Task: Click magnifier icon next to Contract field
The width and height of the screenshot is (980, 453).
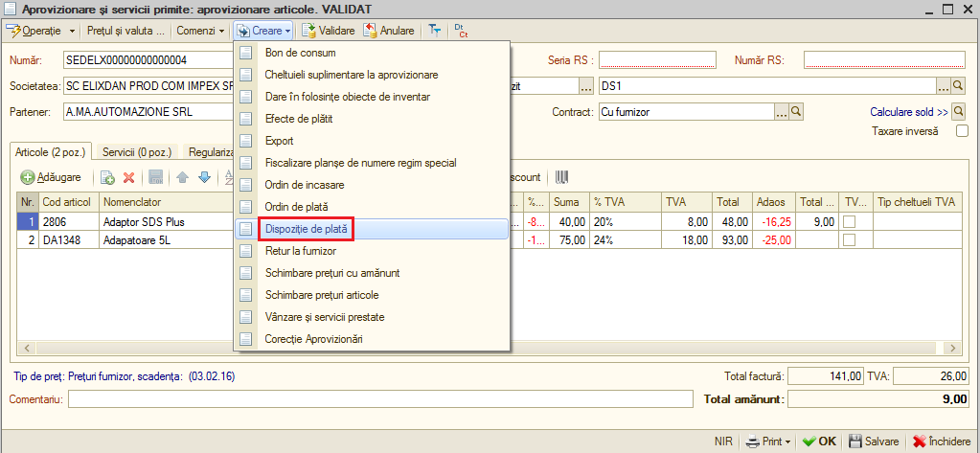Action: click(796, 112)
